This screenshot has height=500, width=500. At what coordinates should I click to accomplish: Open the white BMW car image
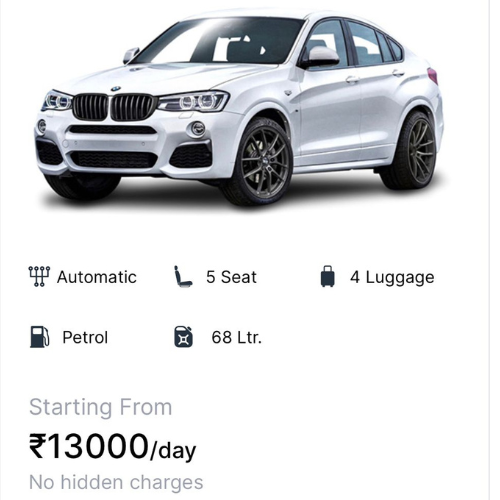(239, 108)
